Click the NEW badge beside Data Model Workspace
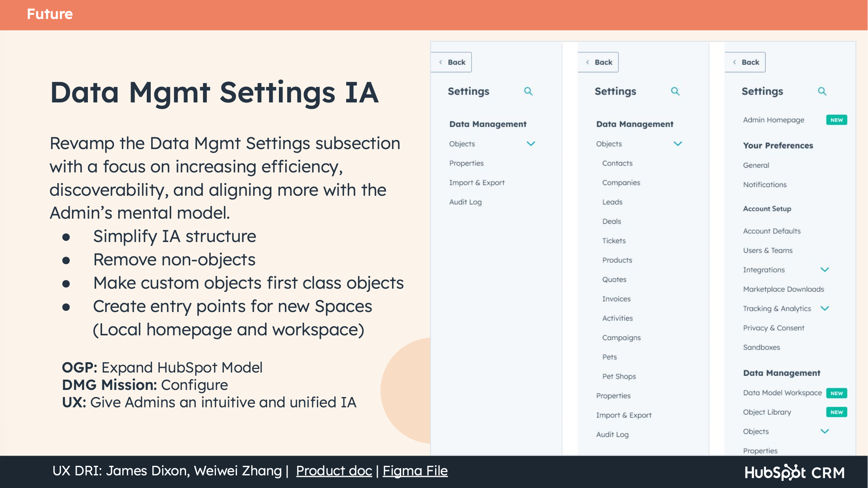The image size is (868, 488). [x=836, y=393]
